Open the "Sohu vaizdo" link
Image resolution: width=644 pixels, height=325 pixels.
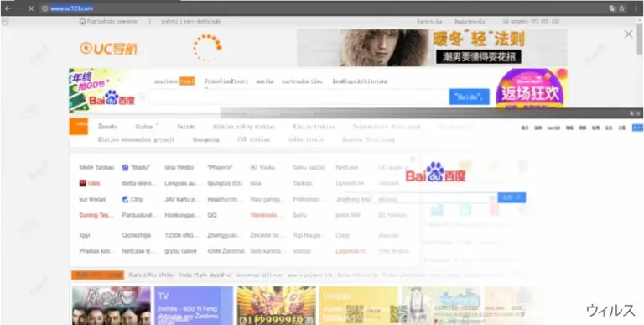pyautogui.click(x=309, y=168)
